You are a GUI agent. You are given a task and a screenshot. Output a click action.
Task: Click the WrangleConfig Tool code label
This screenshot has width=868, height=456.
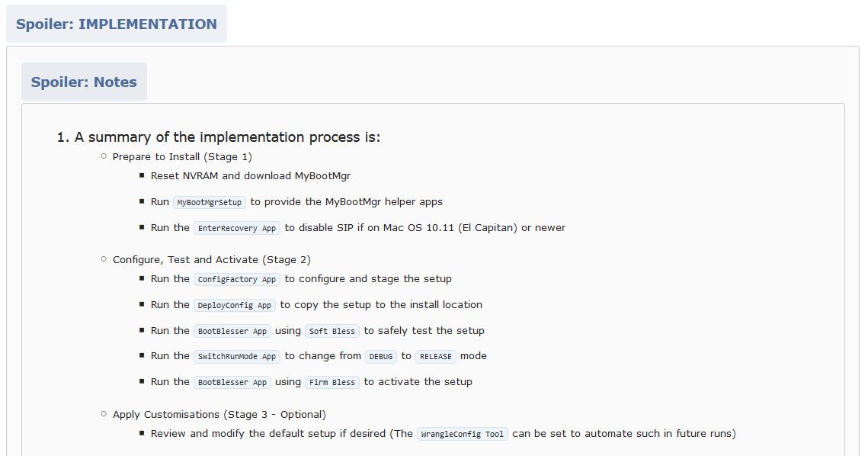click(463, 435)
